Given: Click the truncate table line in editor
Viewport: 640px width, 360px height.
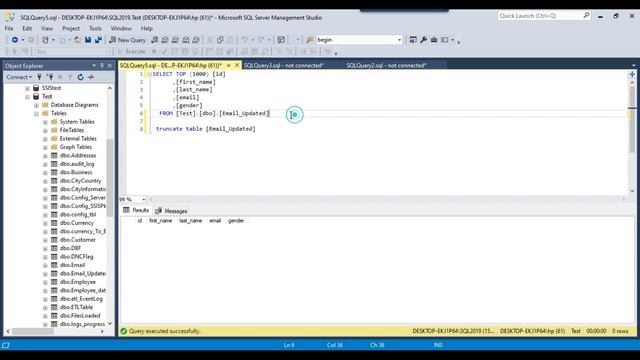Looking at the screenshot, I should [205, 129].
